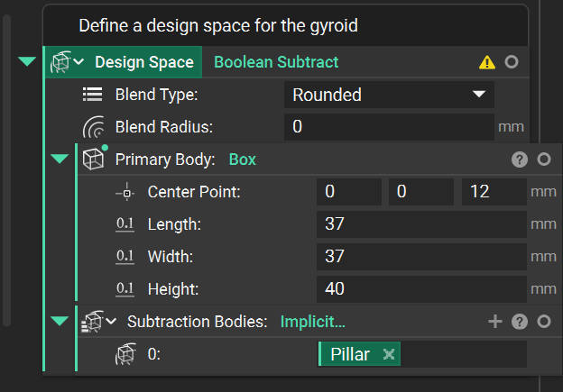Add a subtraction body with plus icon
This screenshot has width=563, height=392.
pyautogui.click(x=495, y=322)
